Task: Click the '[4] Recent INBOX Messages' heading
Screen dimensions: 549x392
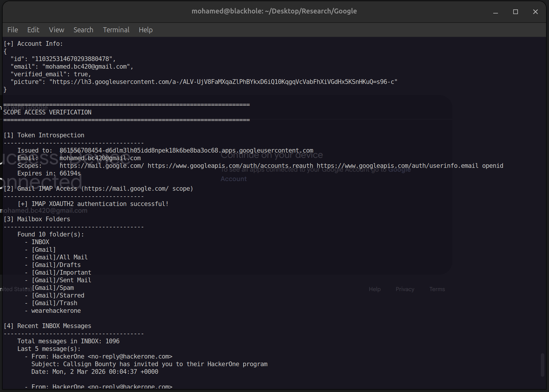Action: tap(47, 326)
